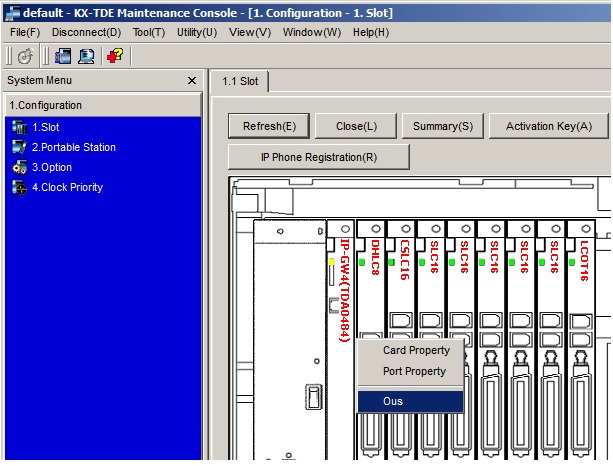Click the IP-GW4(TDA0484) card label
Image resolution: width=613 pixels, height=466 pixels.
(x=344, y=290)
